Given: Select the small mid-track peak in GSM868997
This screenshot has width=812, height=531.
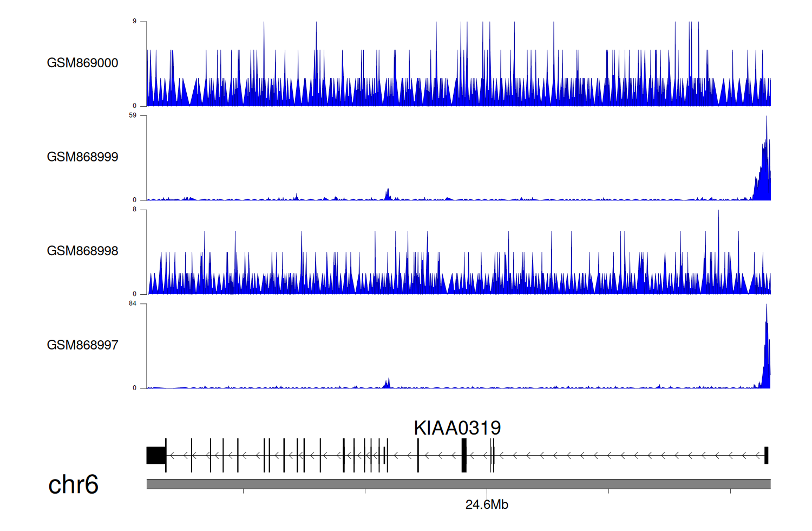Looking at the screenshot, I should tap(388, 383).
